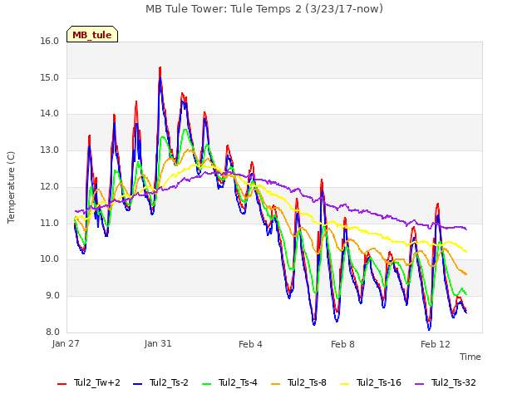The height and width of the screenshot is (399, 532).
Task: Click the Jan 27 x-axis tick label
Action: [x=66, y=343]
